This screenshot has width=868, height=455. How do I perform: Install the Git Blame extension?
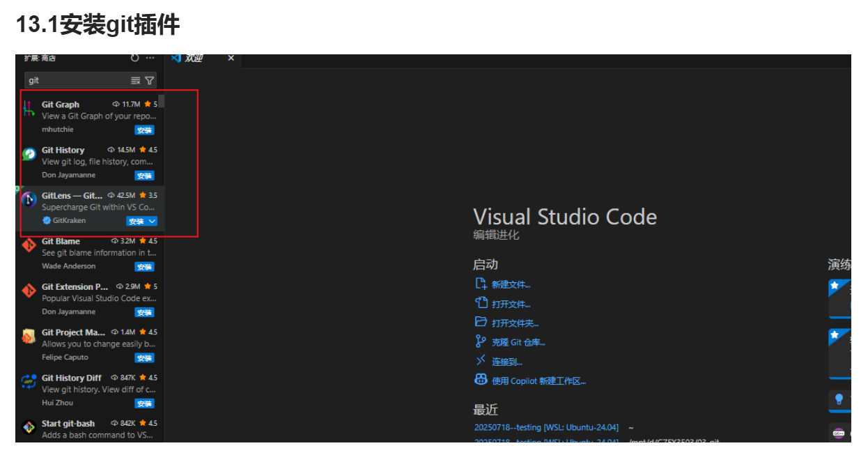coord(144,267)
